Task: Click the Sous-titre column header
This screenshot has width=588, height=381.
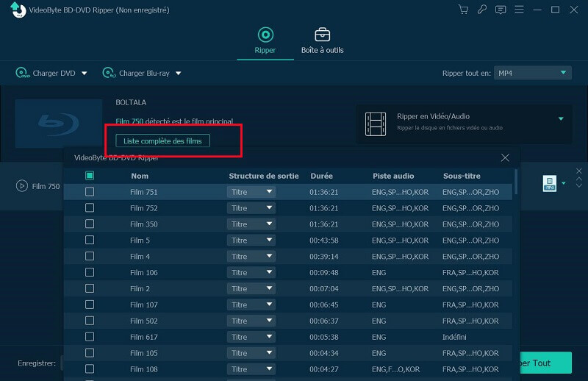Action: (x=462, y=176)
